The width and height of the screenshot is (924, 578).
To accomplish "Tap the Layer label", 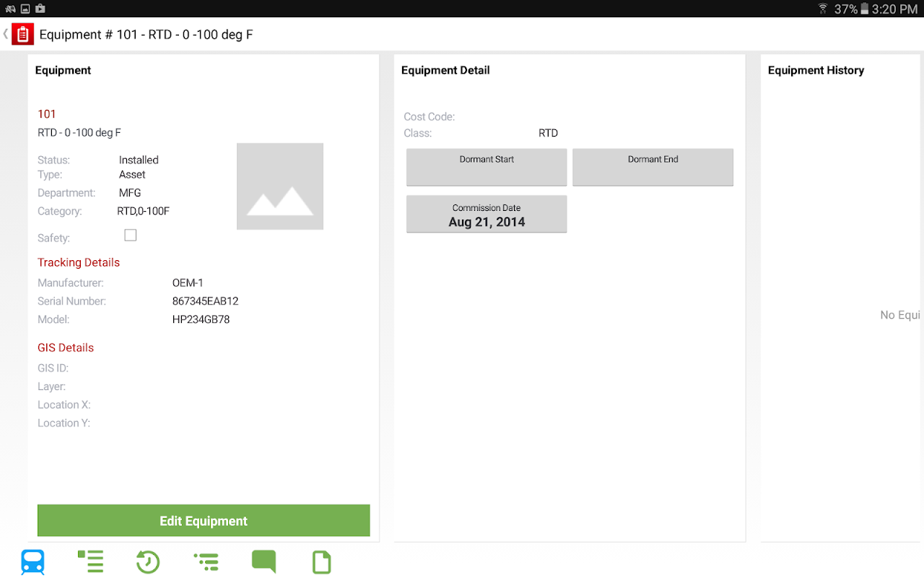I will (x=51, y=387).
